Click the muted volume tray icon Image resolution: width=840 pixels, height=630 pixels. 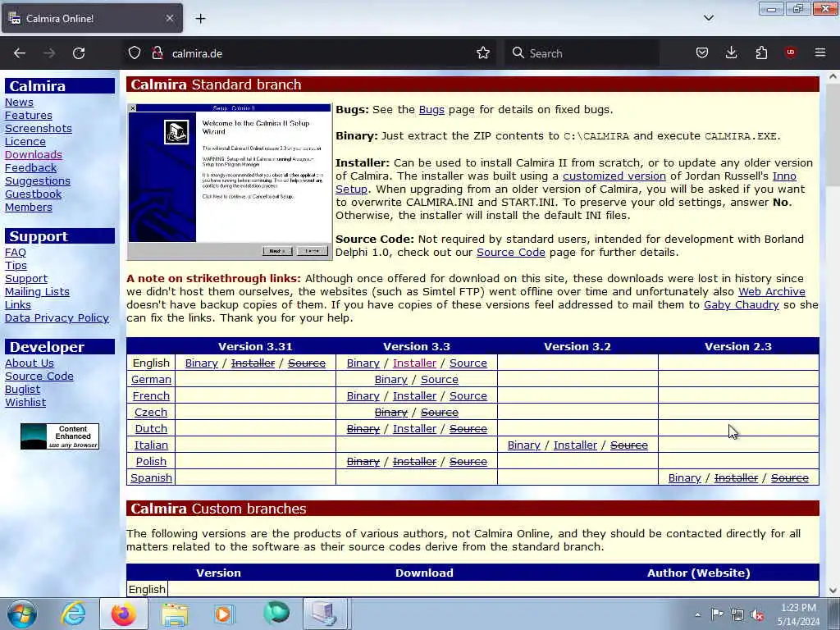pyautogui.click(x=758, y=615)
